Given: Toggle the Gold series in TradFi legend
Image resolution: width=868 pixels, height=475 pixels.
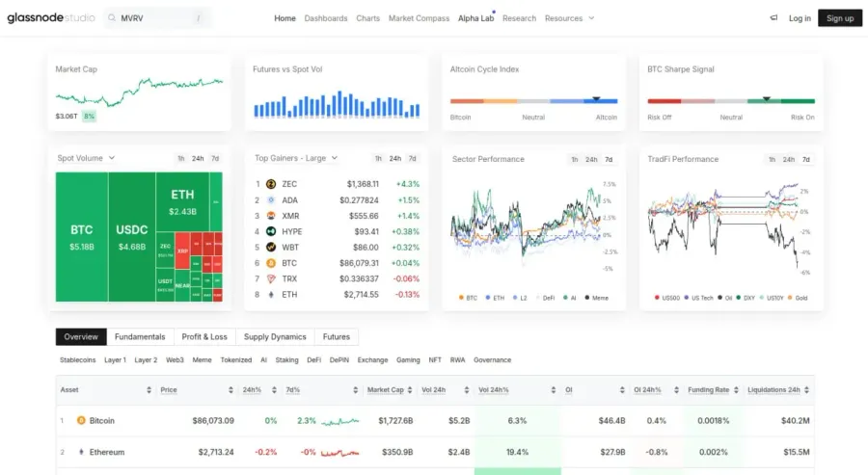Looking at the screenshot, I should [798, 298].
